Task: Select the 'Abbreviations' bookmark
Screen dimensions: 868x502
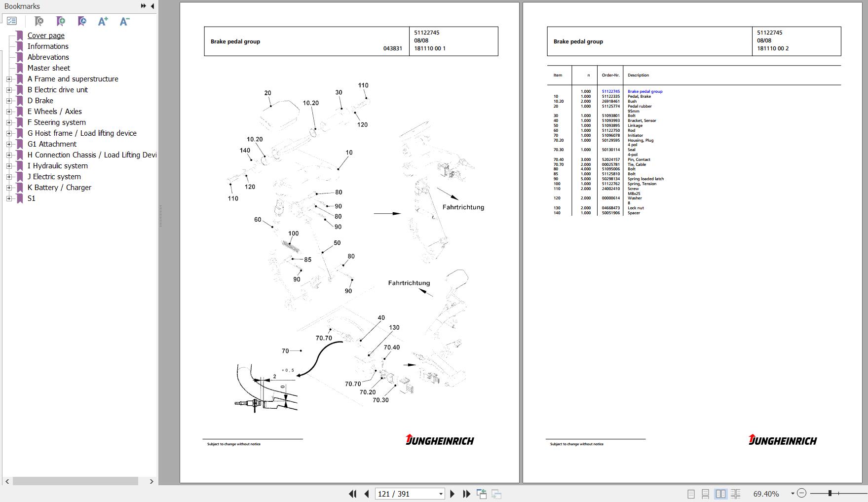Action: 48,57
